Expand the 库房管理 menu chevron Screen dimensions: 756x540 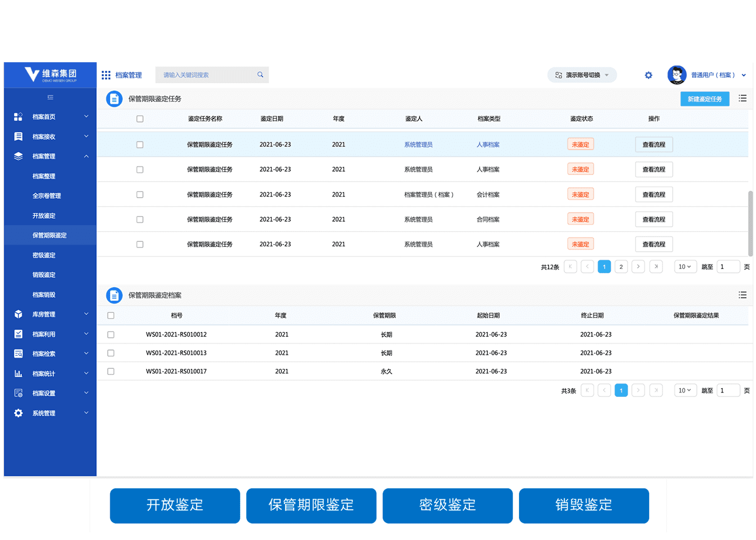(86, 314)
